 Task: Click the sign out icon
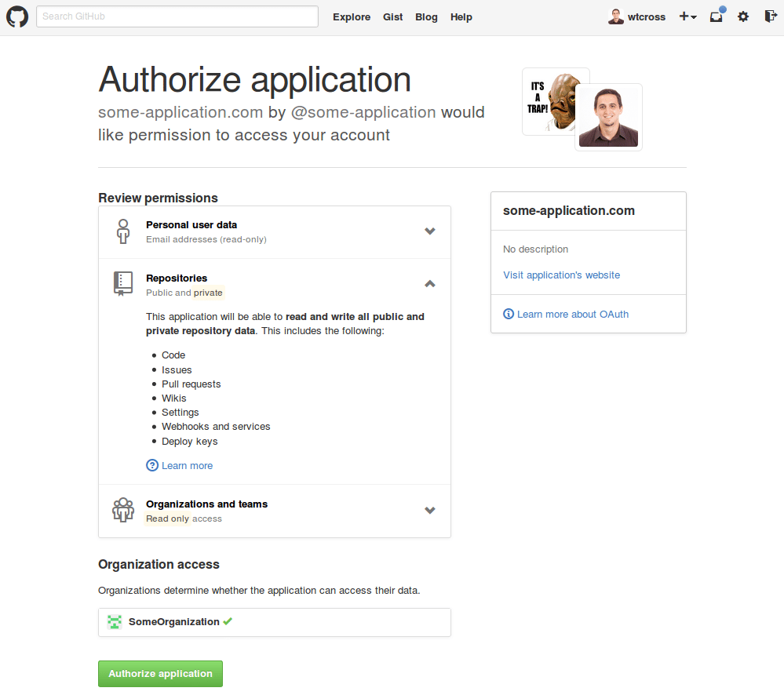(771, 16)
